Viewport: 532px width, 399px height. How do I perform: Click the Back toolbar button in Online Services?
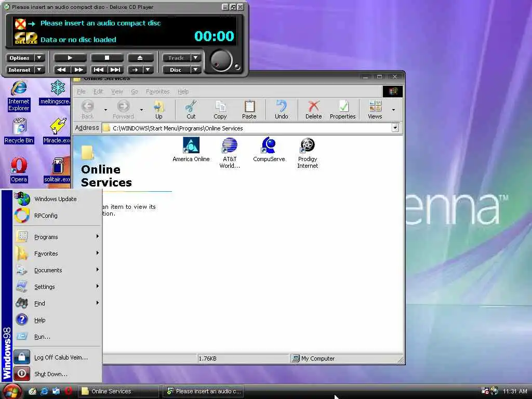click(x=87, y=110)
